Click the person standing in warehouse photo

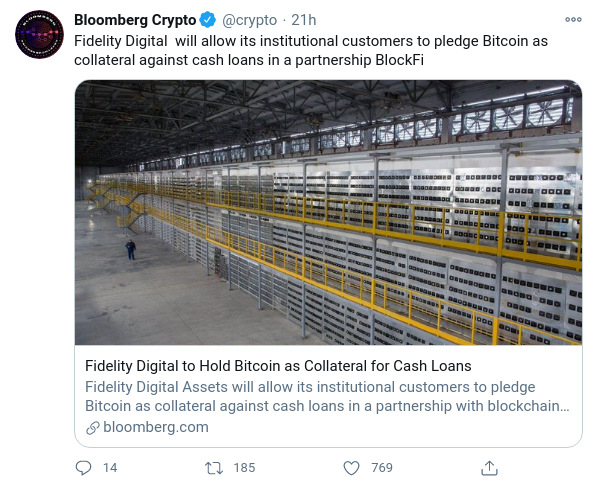(130, 250)
